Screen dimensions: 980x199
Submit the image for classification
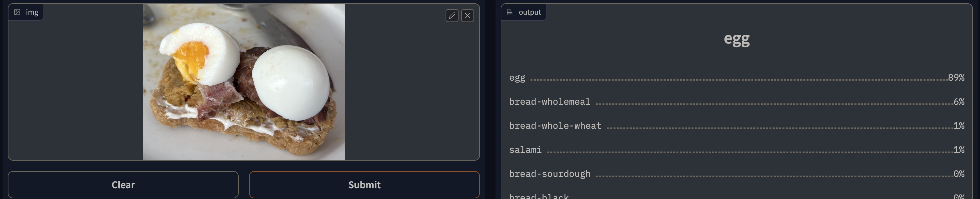pyautogui.click(x=365, y=184)
